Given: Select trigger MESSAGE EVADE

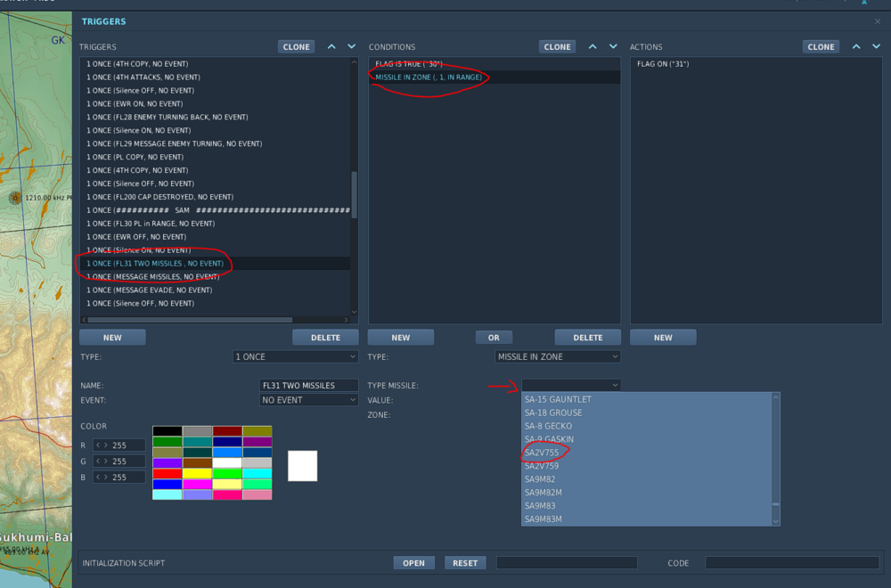Looking at the screenshot, I should click(x=216, y=290).
